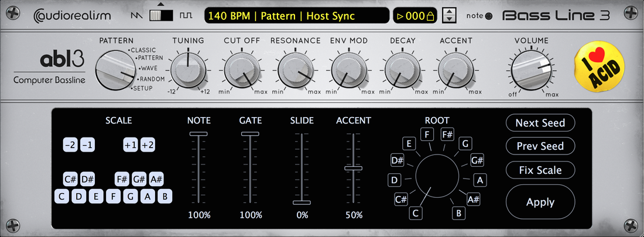
Task: Click the 140 BPM Pattern Host Sync display
Action: click(297, 16)
